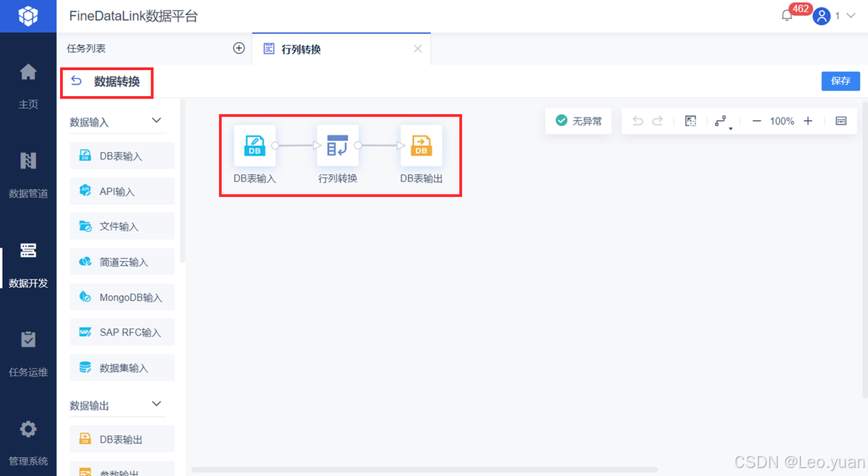Select DB表输出 operator in palette

tap(122, 439)
